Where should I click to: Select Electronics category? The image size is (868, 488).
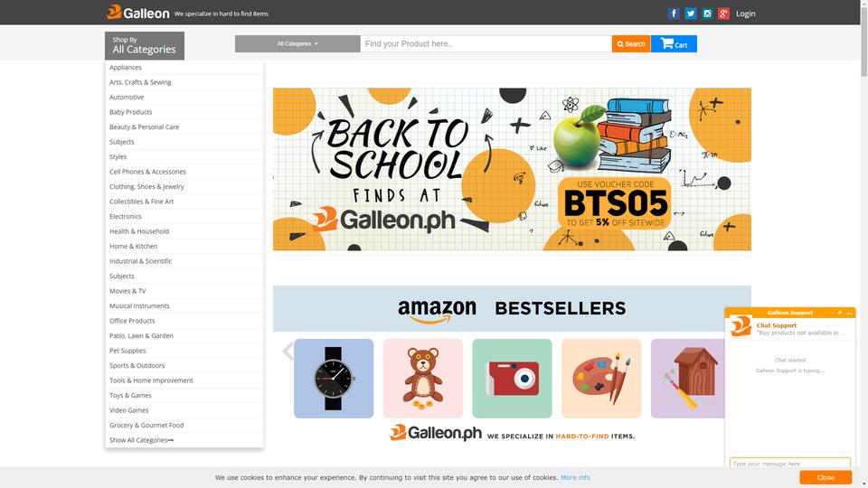pos(126,216)
